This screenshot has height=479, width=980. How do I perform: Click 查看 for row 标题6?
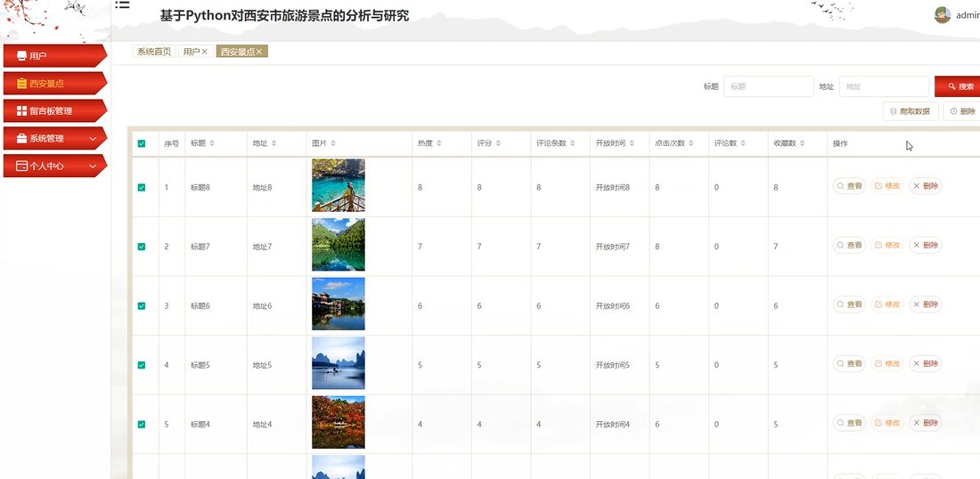click(x=849, y=304)
